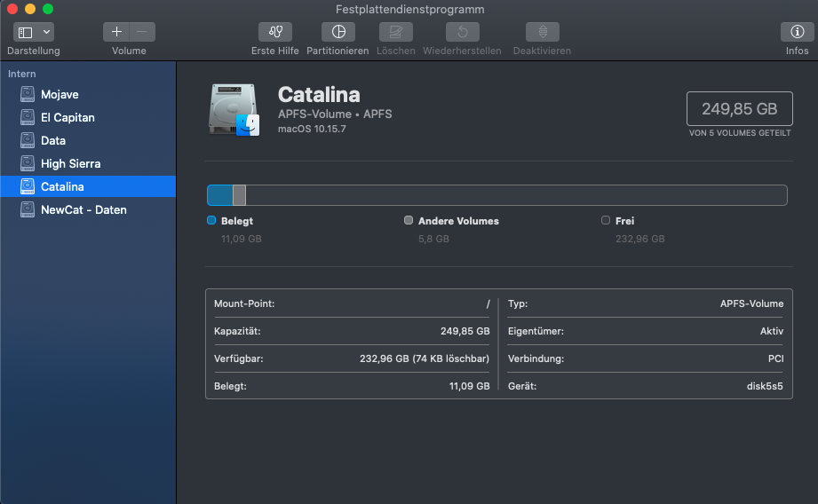Click the Infos toolbar icon
The width and height of the screenshot is (818, 504).
click(x=797, y=32)
